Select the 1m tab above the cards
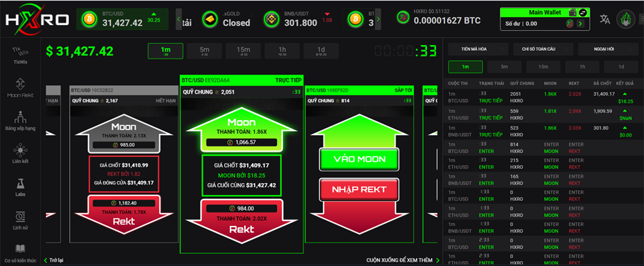The image size is (644, 266). point(166,51)
